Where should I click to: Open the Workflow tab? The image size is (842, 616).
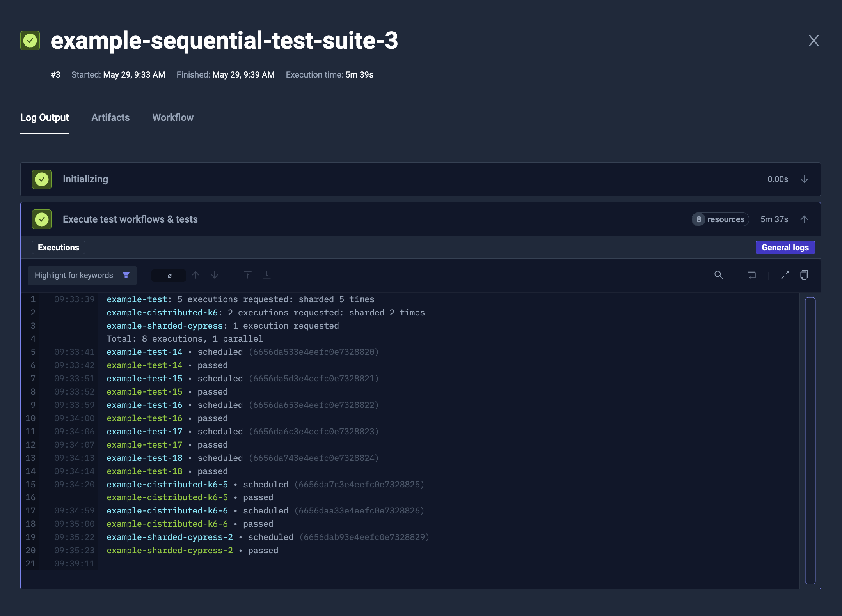[172, 117]
